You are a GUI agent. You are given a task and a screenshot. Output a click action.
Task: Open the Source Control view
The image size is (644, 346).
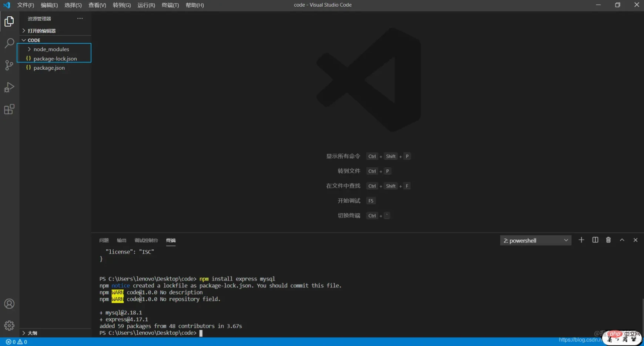[9, 65]
